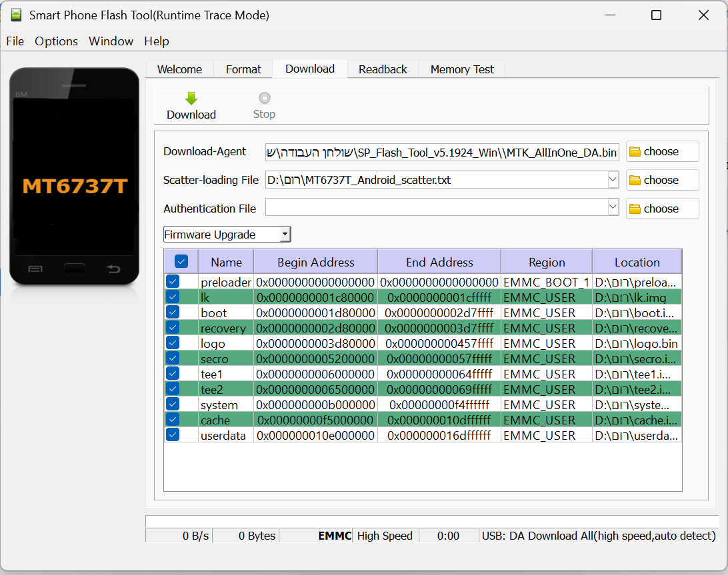Expand the Scatter-loading File dropdown arrow
The width and height of the screenshot is (728, 575).
pos(613,180)
